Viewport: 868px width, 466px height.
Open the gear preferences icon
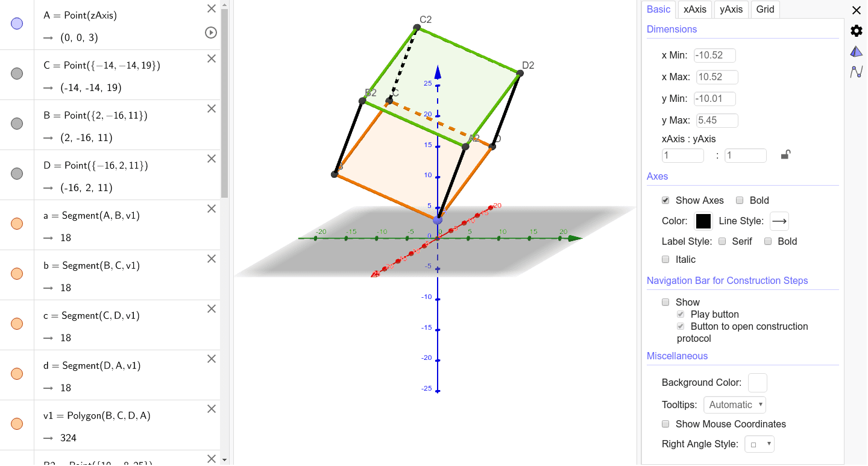pos(856,31)
